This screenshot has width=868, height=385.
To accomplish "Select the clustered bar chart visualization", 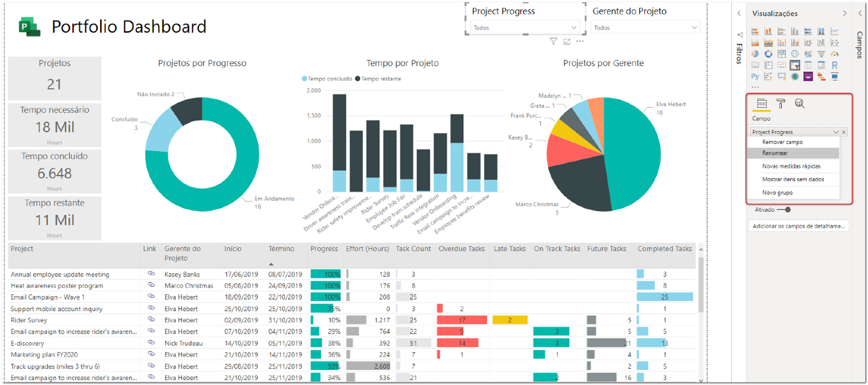I will (782, 31).
